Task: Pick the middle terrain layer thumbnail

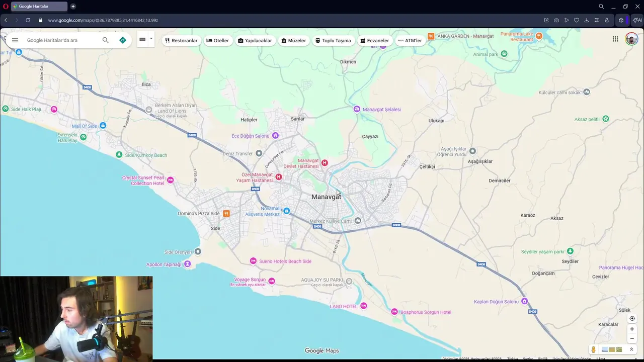Action: 612,349
